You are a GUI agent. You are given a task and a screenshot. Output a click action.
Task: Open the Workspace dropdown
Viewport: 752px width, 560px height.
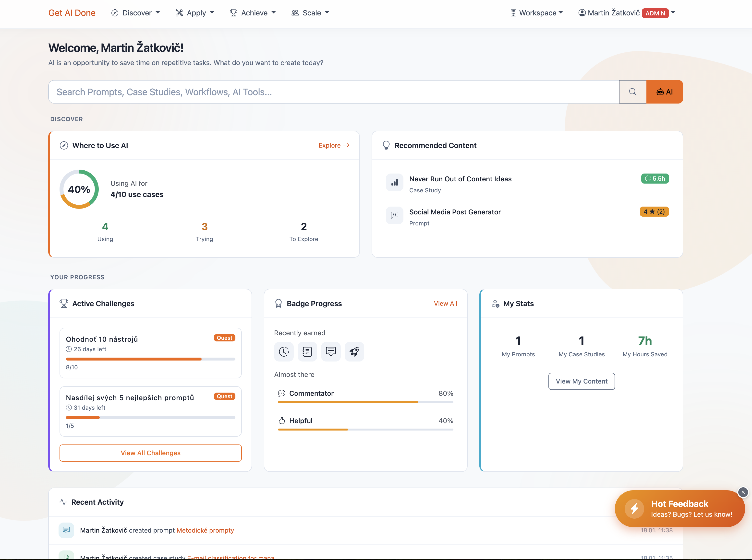click(x=537, y=13)
